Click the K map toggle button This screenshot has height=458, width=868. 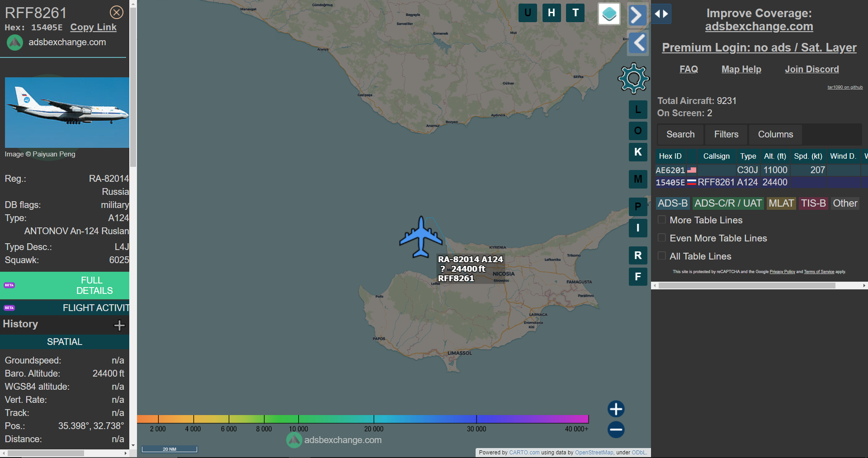(x=638, y=152)
